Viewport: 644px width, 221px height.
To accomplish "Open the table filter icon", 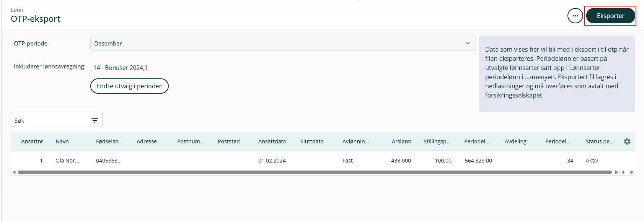I will 95,120.
